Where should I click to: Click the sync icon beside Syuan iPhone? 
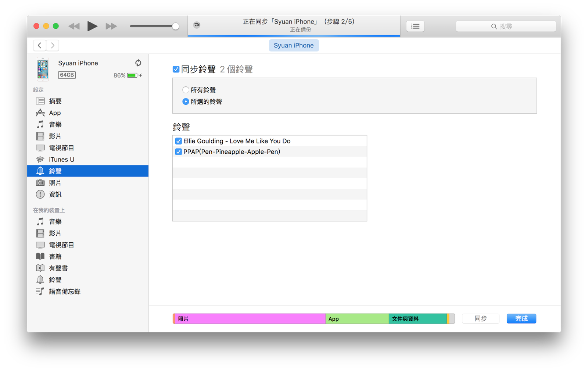coord(138,63)
